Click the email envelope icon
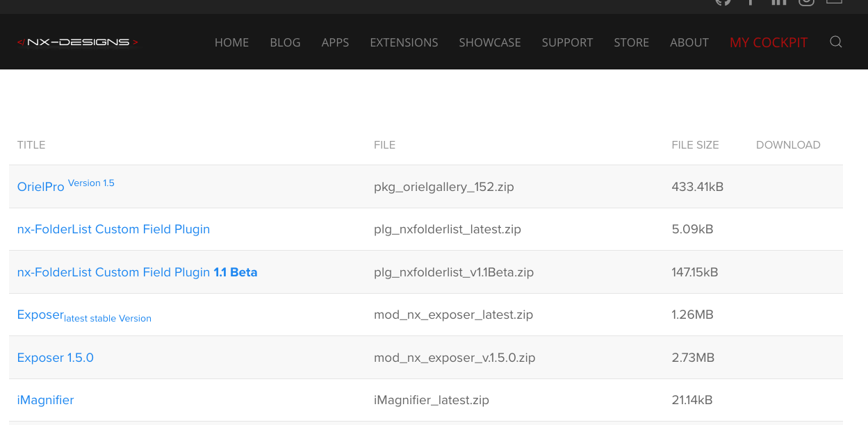This screenshot has height=425, width=868. click(834, 3)
